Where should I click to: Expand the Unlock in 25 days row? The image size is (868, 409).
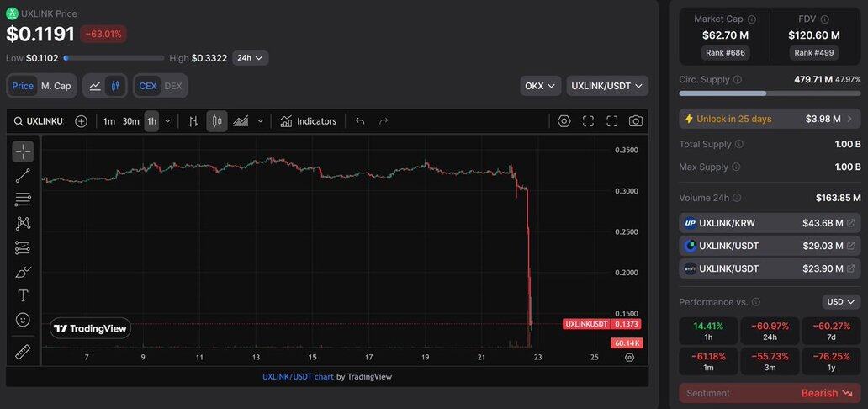pyautogui.click(x=770, y=119)
